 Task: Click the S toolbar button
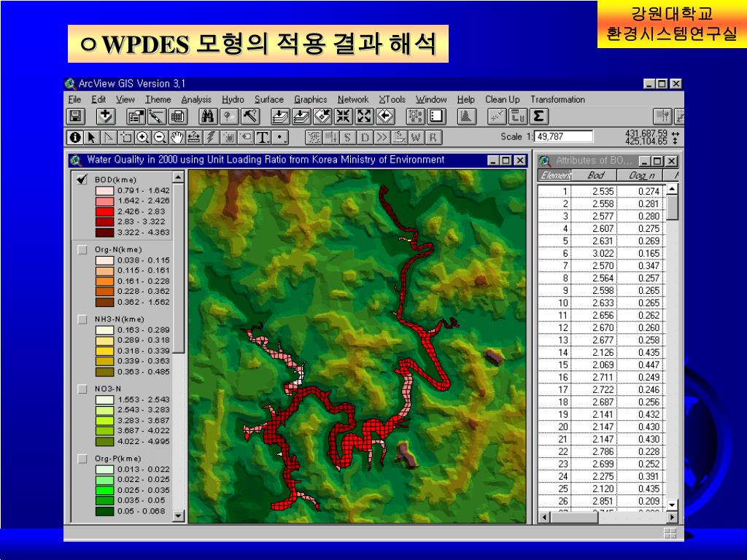click(347, 137)
